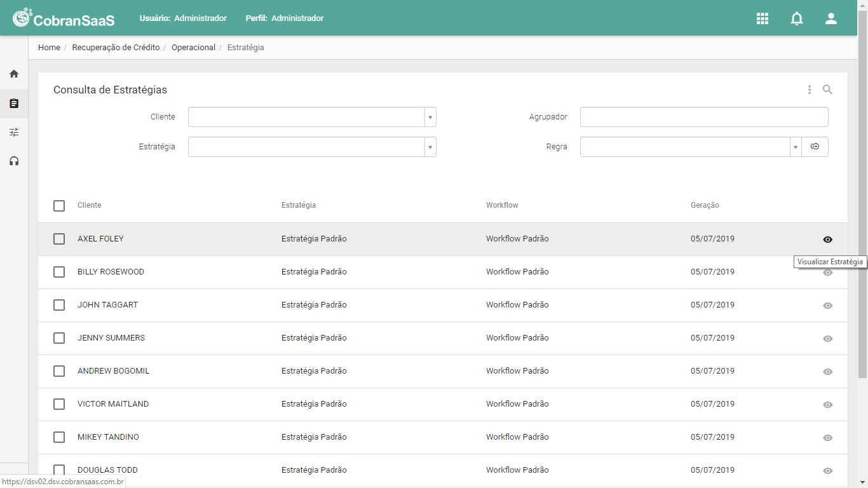Open Recuperação de Crédito breadcrumb

click(x=116, y=48)
